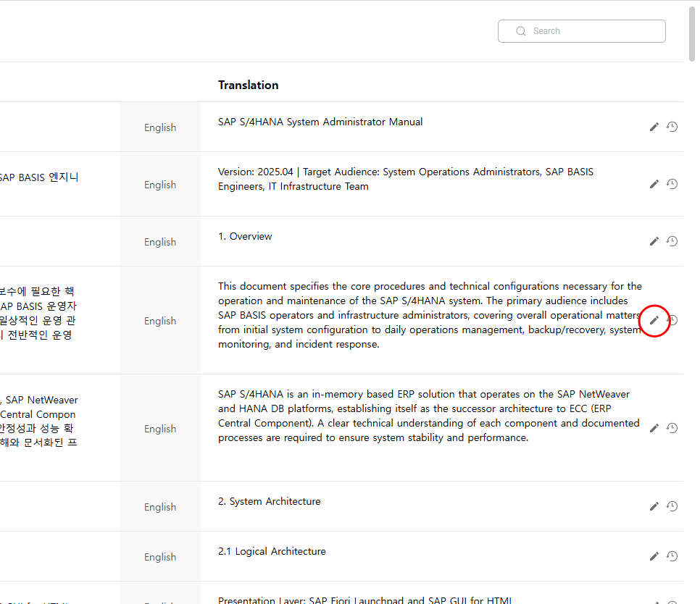Image resolution: width=700 pixels, height=604 pixels.
Task: Edit the 'SAP S/4HANA System Administrator Manual' translation
Action: coord(654,127)
